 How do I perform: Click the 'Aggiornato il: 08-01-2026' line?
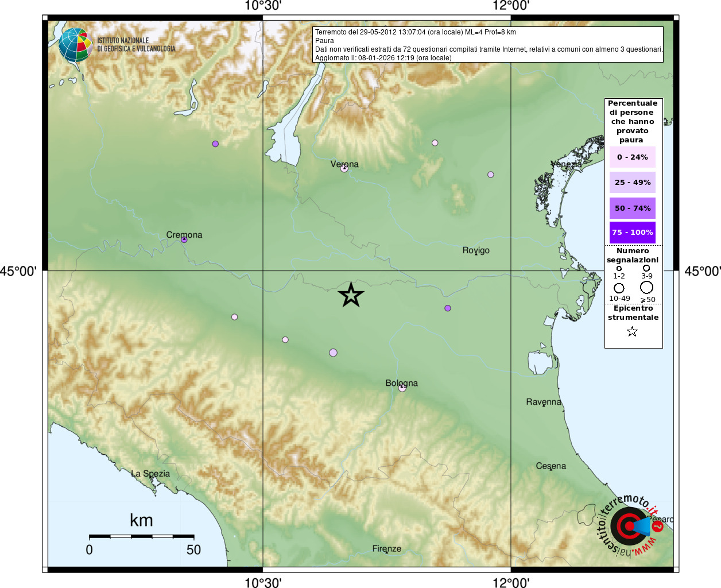point(383,58)
